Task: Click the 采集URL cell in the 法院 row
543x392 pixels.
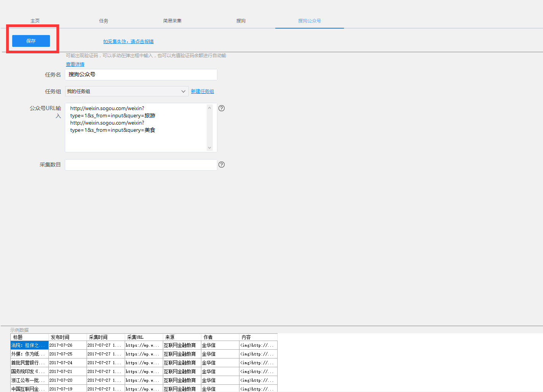Action: [x=144, y=345]
